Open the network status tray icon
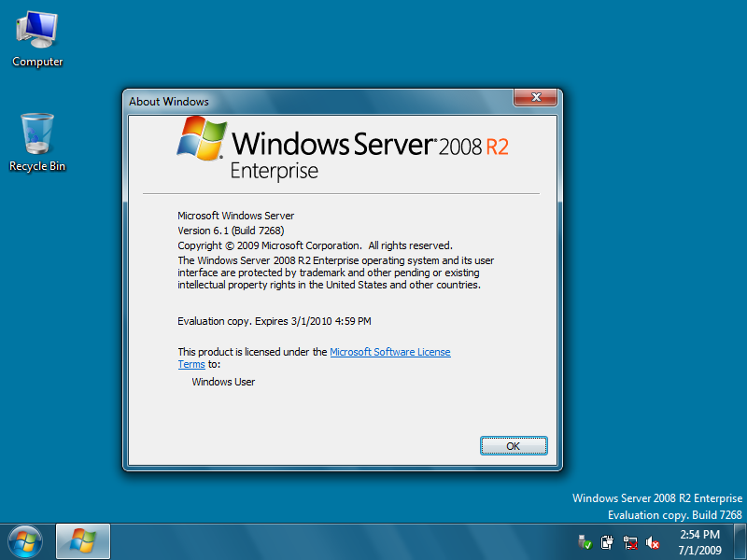The height and width of the screenshot is (560, 747). 629,542
